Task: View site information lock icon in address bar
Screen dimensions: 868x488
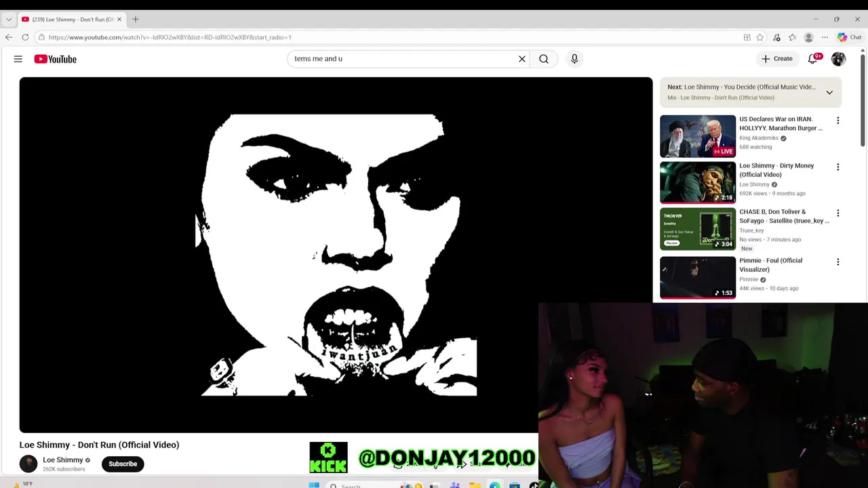Action: click(41, 37)
